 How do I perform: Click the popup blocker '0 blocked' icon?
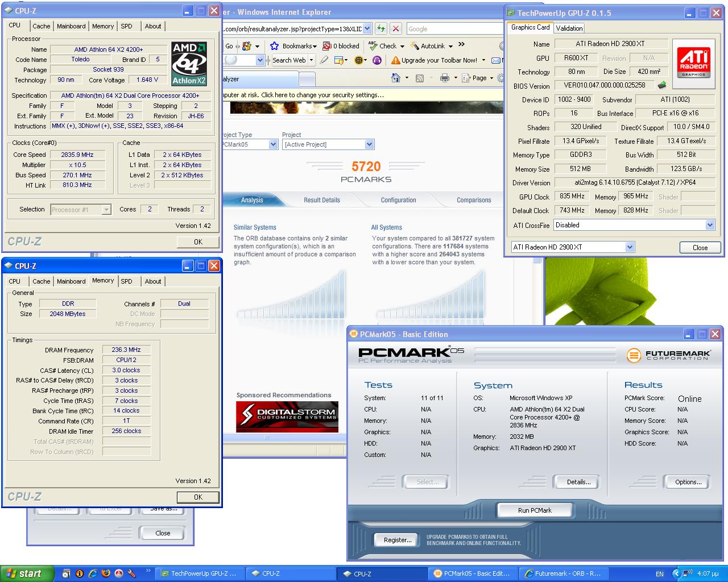coord(341,46)
